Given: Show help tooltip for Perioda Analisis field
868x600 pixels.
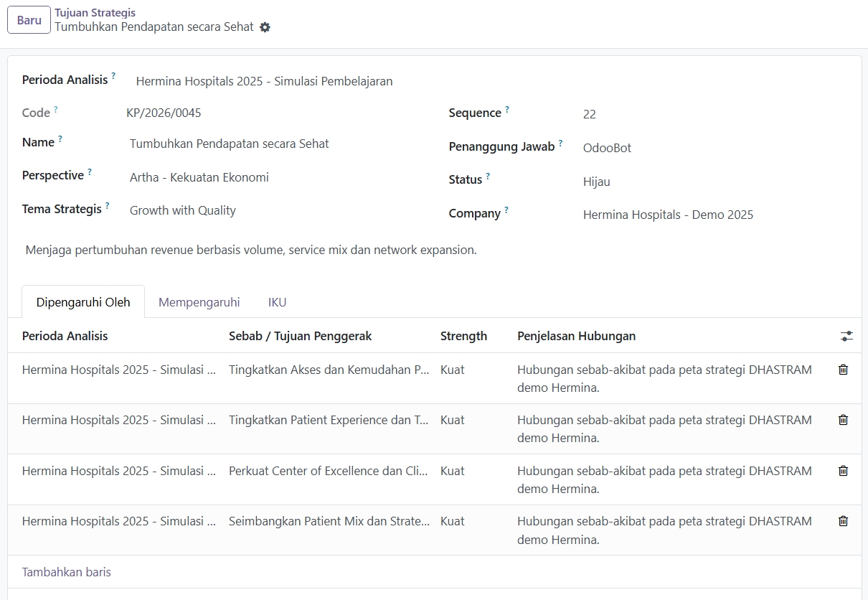Looking at the screenshot, I should pos(113,75).
